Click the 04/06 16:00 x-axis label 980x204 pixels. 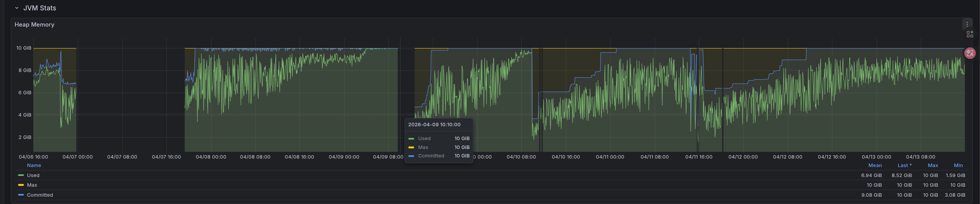(33, 157)
